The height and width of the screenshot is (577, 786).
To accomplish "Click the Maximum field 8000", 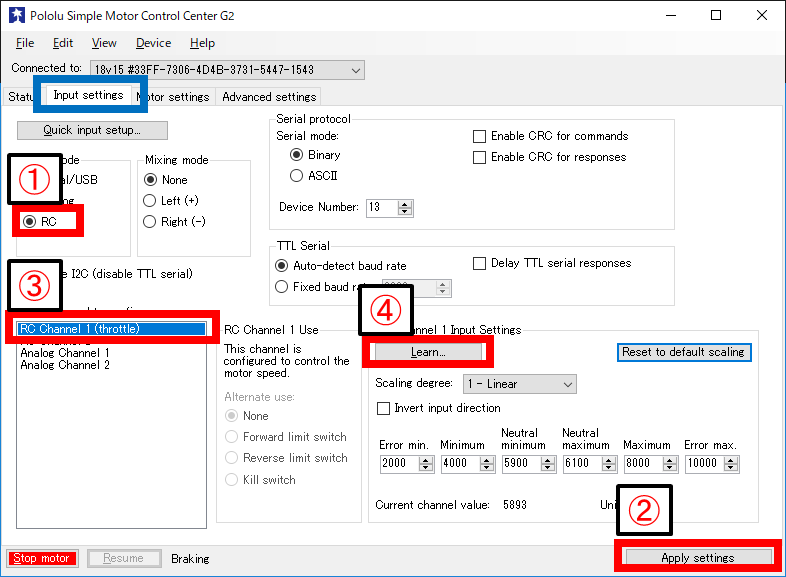I will [643, 463].
